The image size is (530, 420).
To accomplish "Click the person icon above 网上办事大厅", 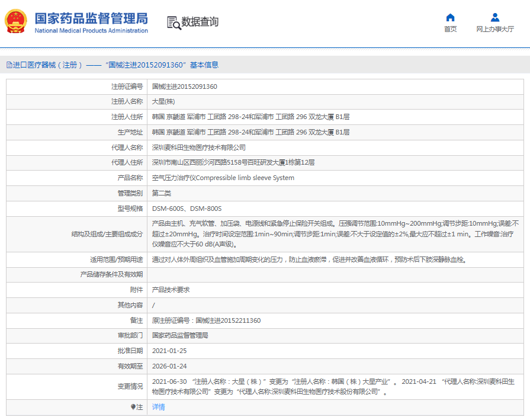I will click(495, 17).
